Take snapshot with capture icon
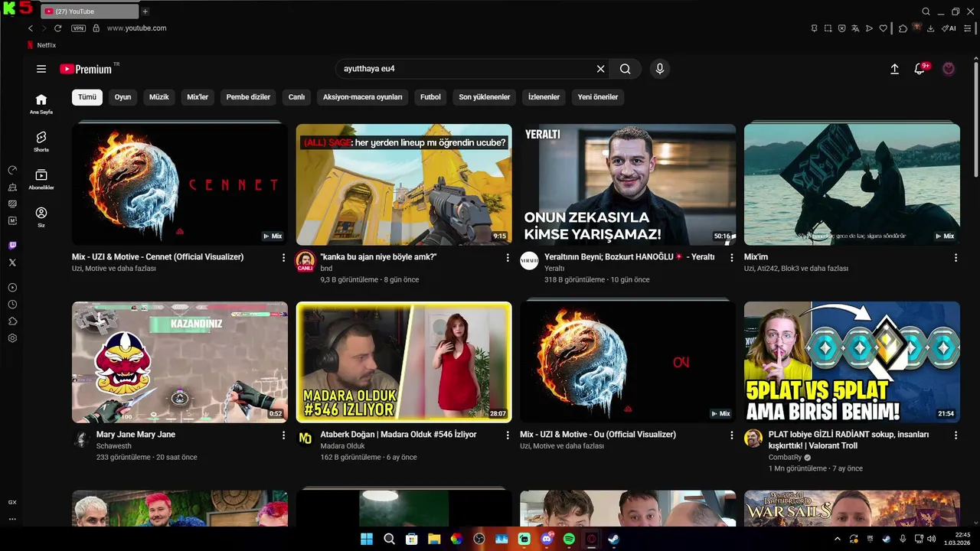This screenshot has height=551, width=980. [x=828, y=28]
